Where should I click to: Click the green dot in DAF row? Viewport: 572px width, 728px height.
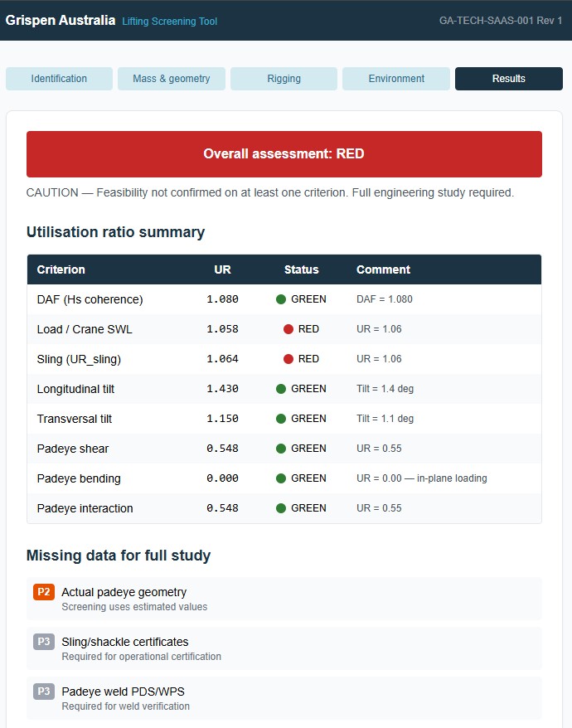[x=281, y=299]
